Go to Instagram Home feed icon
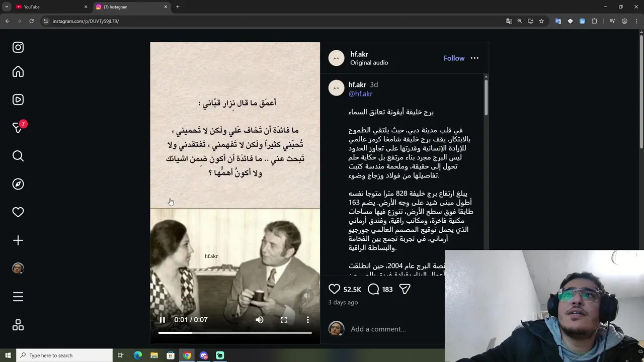Screen dimensions: 644x362 pos(18,71)
